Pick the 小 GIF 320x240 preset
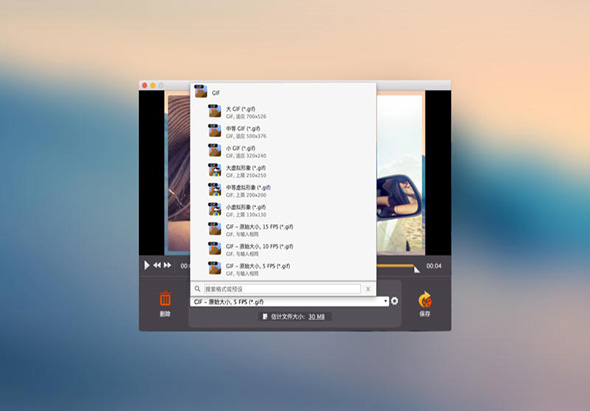590x411 pixels. [283, 151]
